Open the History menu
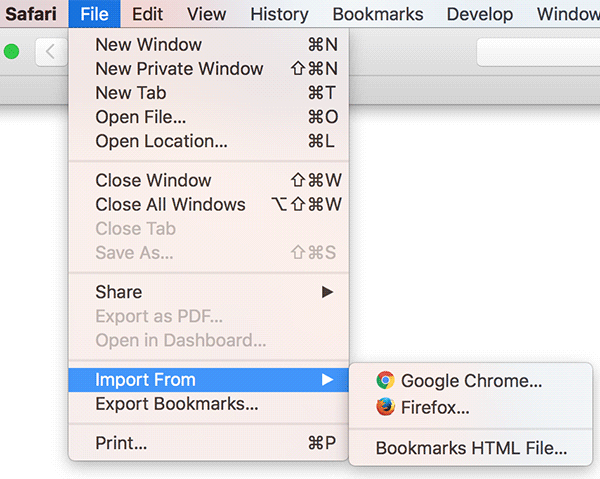The height and width of the screenshot is (479, 600). pyautogui.click(x=279, y=14)
